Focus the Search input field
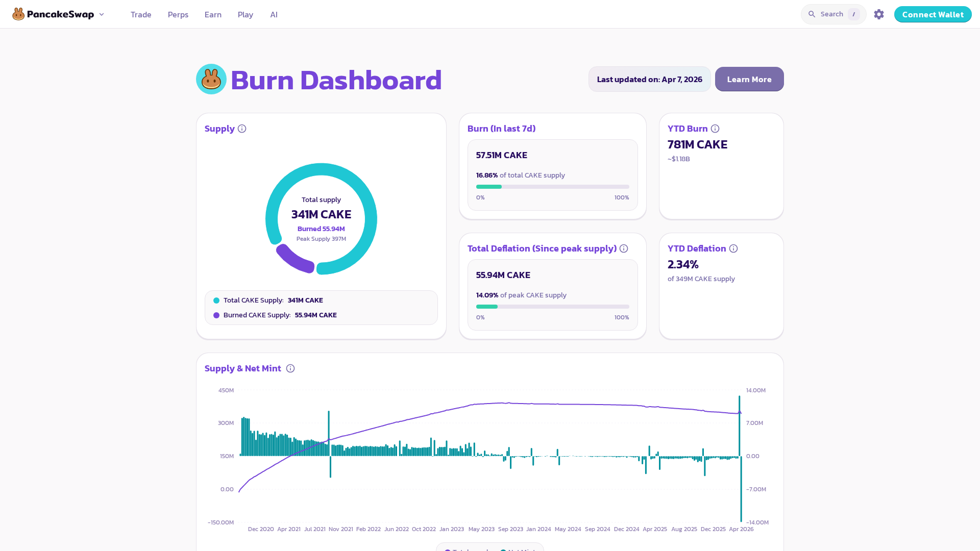The image size is (980, 551). [834, 14]
